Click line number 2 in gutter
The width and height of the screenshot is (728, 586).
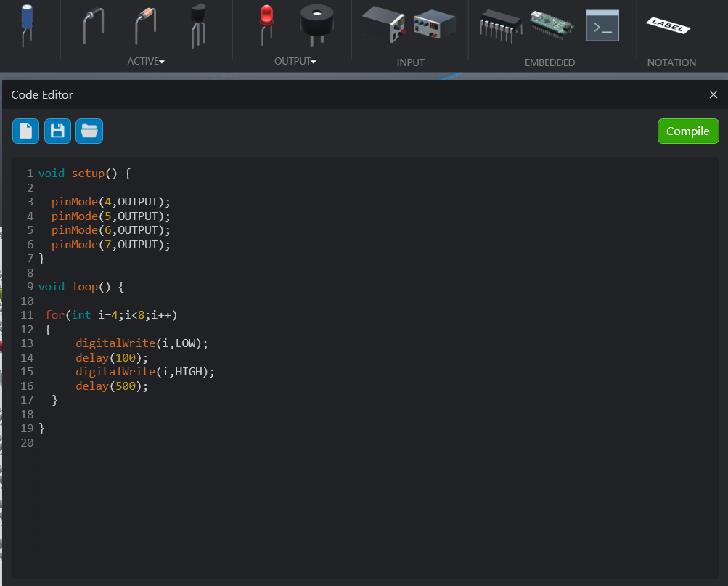(x=30, y=187)
